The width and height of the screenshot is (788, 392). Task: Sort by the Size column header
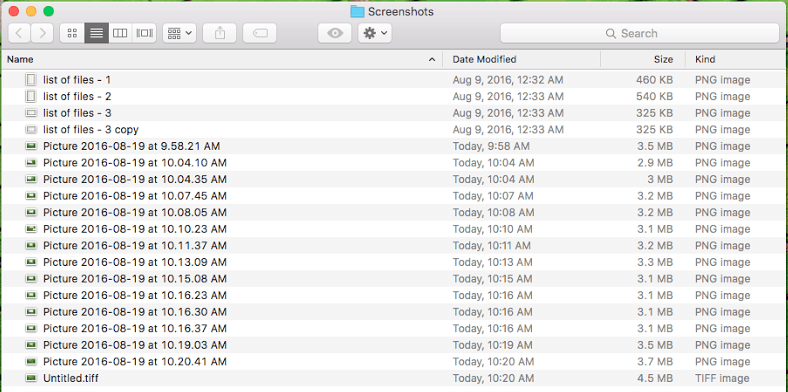pos(643,59)
